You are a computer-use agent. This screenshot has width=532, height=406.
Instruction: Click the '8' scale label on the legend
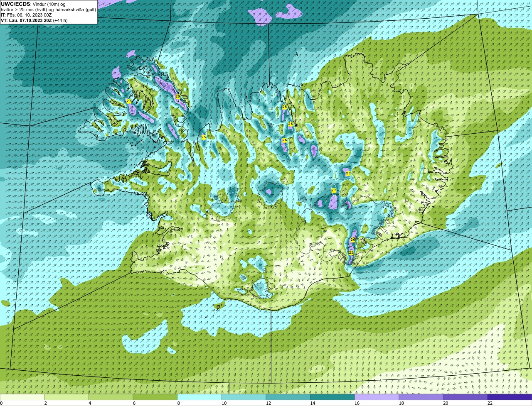coord(178,403)
